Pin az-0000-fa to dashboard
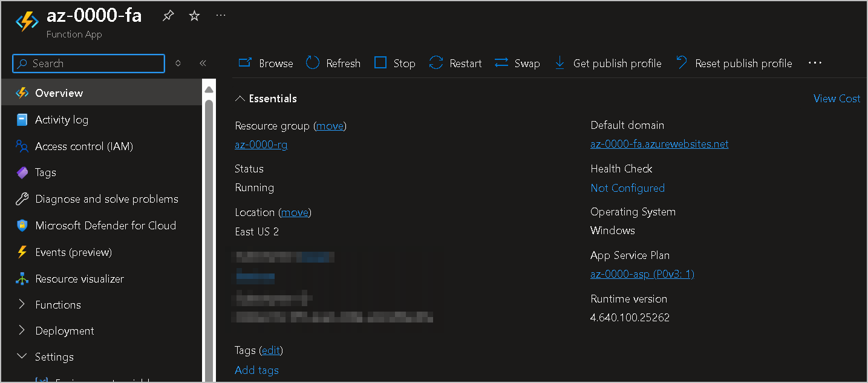868x383 pixels. (x=168, y=16)
